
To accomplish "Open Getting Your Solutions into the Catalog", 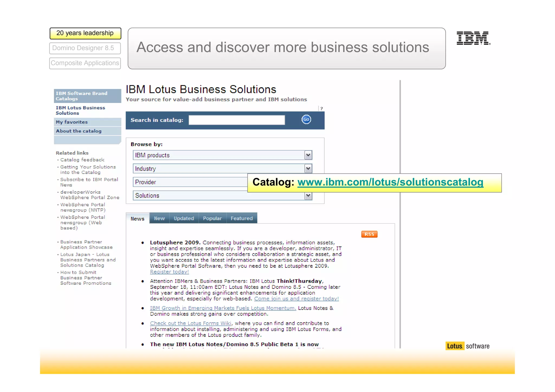I will (x=88, y=170).
